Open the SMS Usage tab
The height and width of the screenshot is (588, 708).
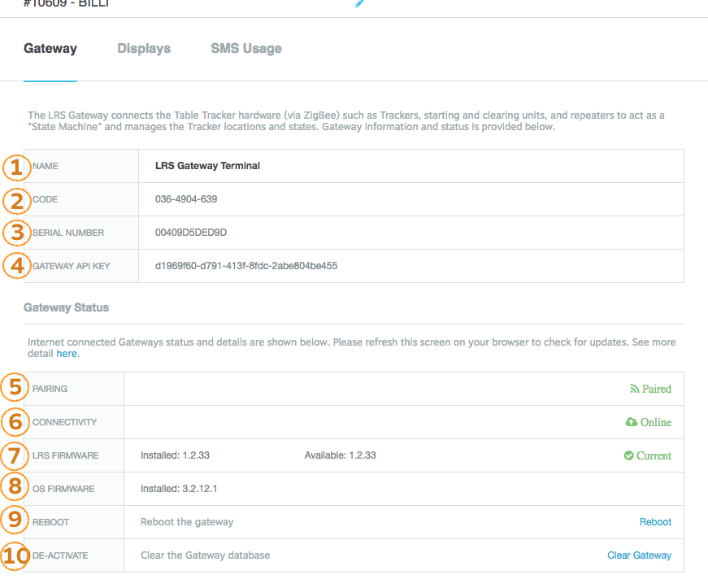pos(246,48)
